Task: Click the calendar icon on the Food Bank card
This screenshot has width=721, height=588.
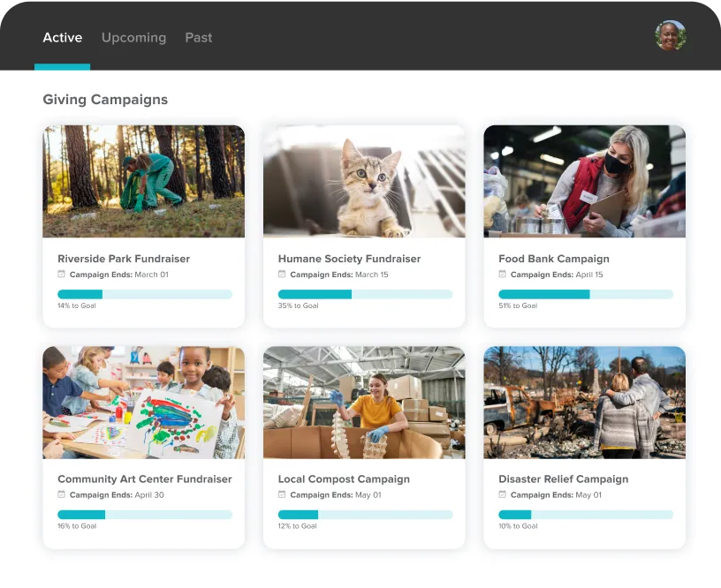Action: click(502, 275)
